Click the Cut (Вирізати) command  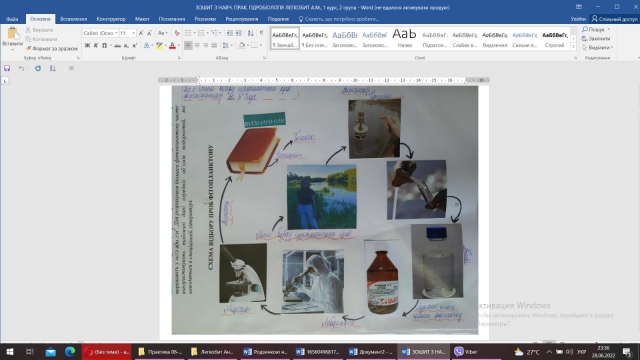39,30
